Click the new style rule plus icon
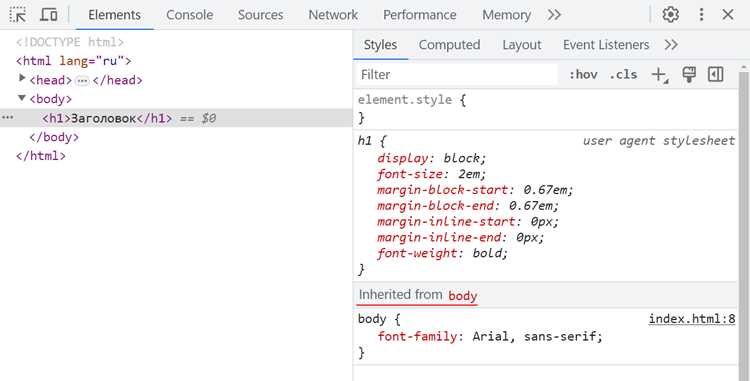750x381 pixels. (660, 75)
